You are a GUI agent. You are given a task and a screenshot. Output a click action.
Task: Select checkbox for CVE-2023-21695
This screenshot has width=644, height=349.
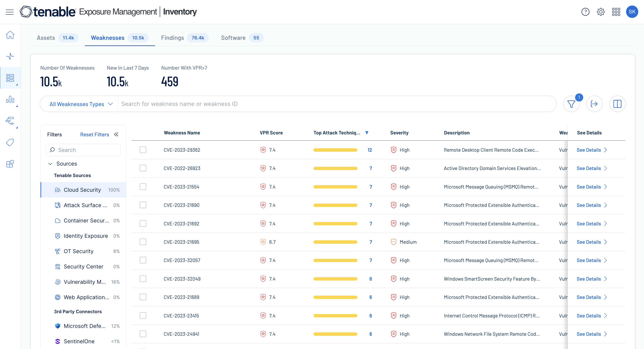click(x=143, y=242)
